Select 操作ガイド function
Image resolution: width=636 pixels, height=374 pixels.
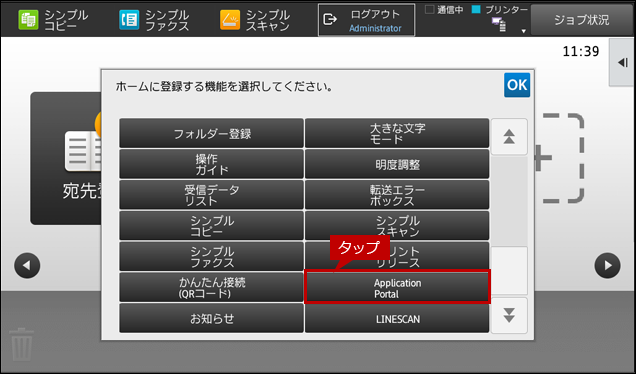point(211,164)
